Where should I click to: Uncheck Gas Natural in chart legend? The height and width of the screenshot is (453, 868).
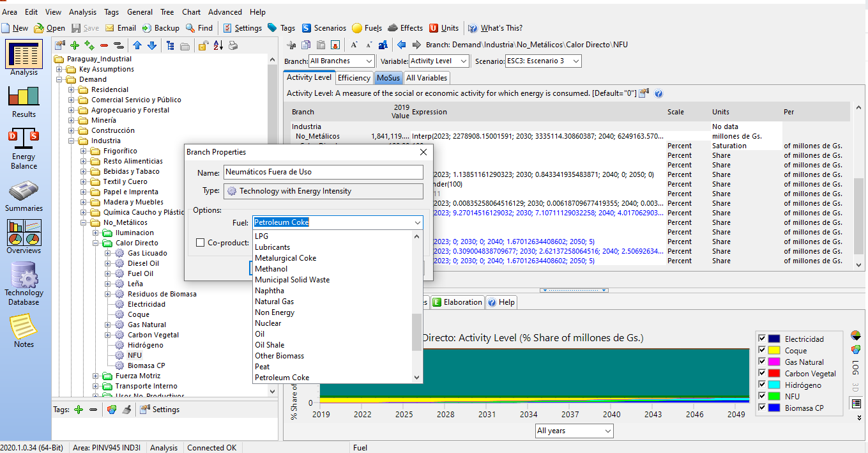click(761, 362)
